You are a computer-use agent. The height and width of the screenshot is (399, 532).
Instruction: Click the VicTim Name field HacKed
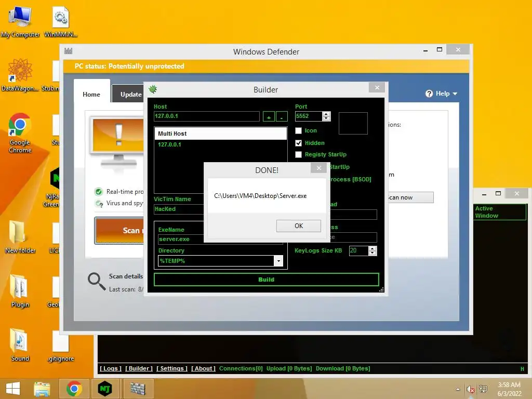[179, 209]
